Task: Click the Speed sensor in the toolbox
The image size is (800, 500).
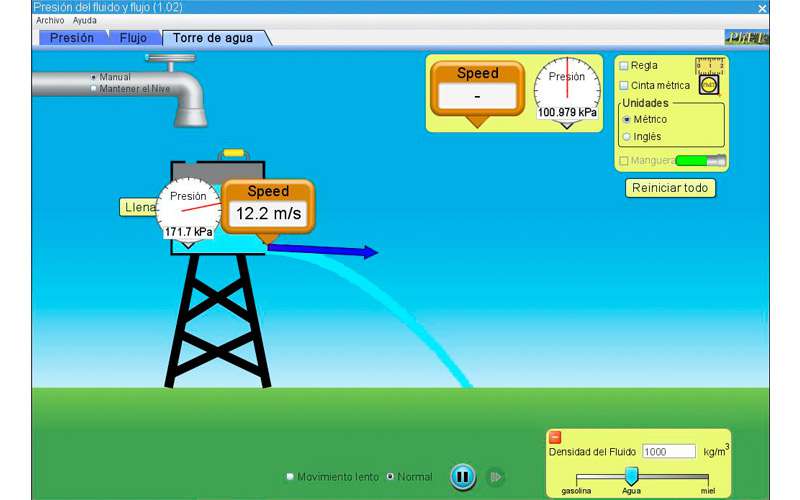Action: coord(477,90)
